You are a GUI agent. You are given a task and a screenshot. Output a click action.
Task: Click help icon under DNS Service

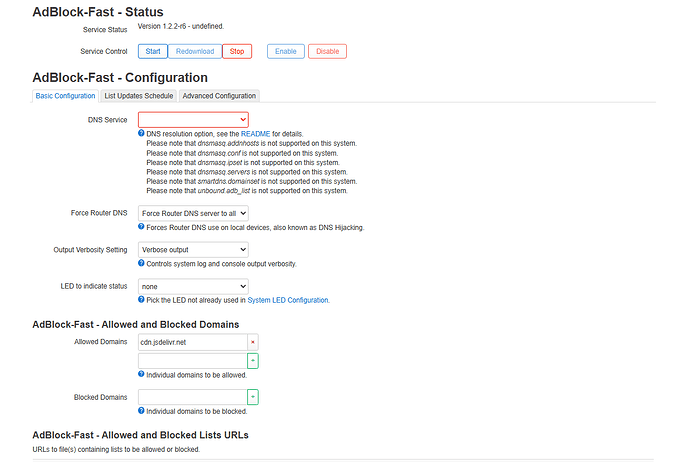coord(141,133)
